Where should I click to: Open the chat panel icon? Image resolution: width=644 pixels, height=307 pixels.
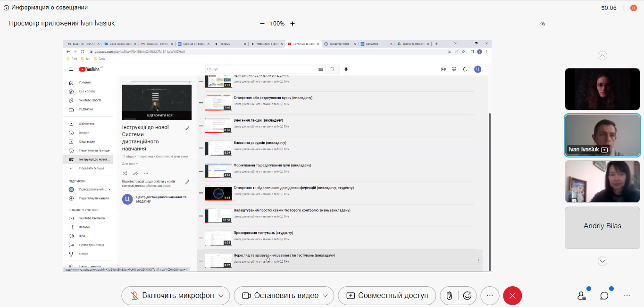(604, 296)
